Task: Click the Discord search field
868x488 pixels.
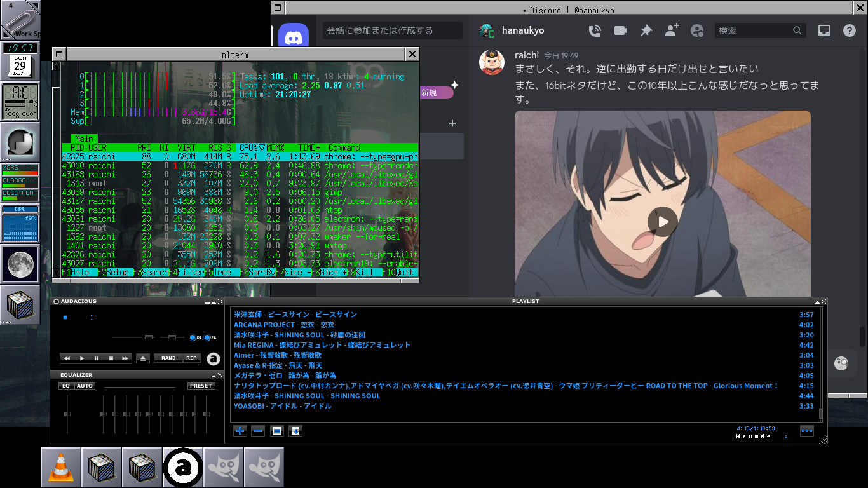Action: click(x=760, y=30)
